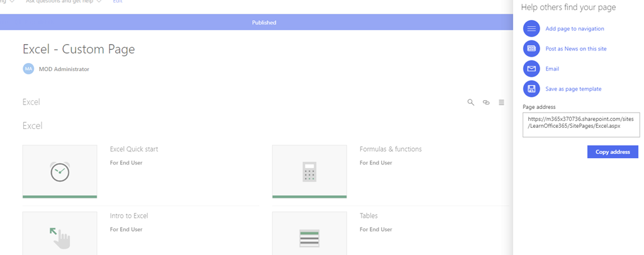Select the Save as page template link
The width and height of the screenshot is (644, 255).
(x=573, y=89)
